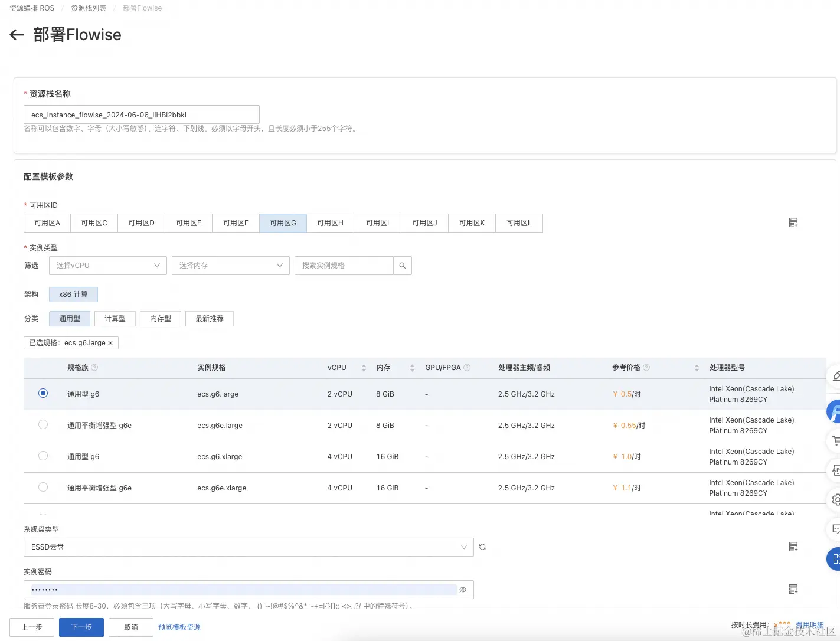The height and width of the screenshot is (641, 840).
Task: Click the 处理器主频/睿频 column header
Action: tap(524, 368)
